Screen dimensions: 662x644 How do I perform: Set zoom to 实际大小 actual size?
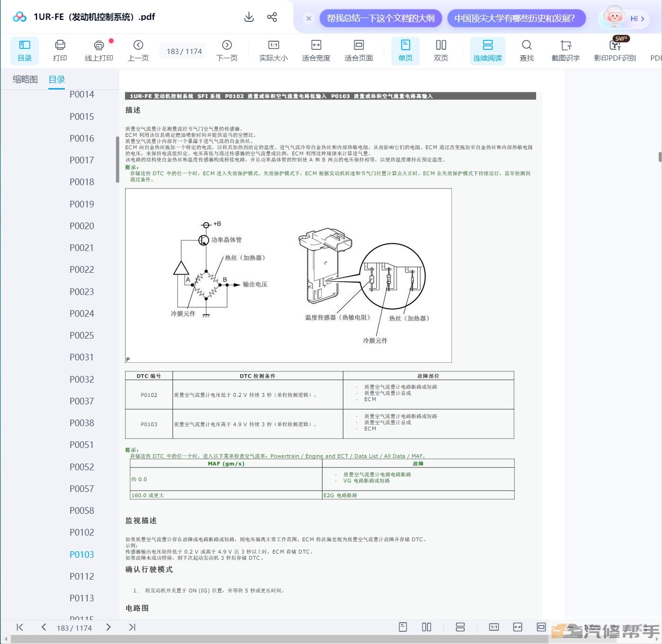[274, 51]
